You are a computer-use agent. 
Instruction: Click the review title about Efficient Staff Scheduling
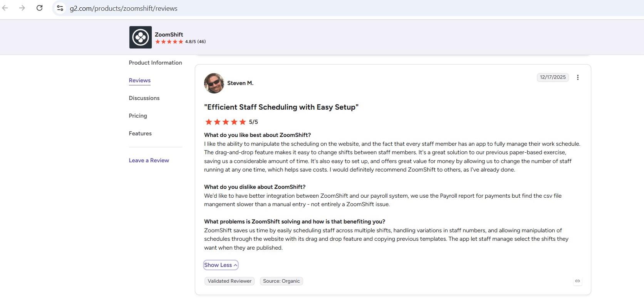tap(281, 107)
